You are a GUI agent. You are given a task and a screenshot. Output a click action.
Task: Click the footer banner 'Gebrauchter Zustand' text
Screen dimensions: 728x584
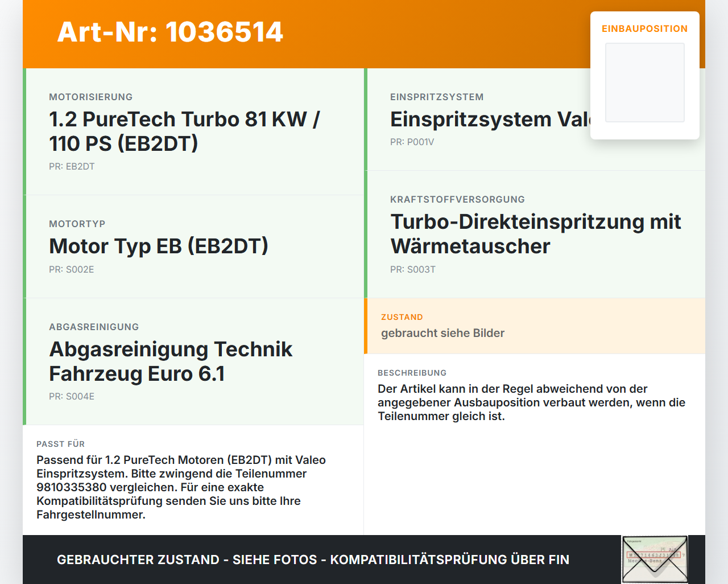point(313,560)
